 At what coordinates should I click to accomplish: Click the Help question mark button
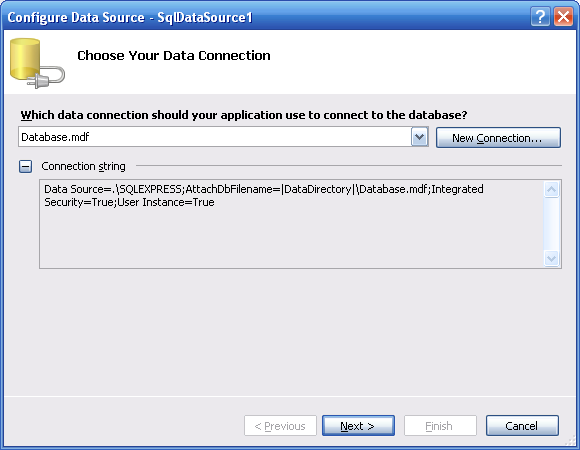[x=540, y=17]
